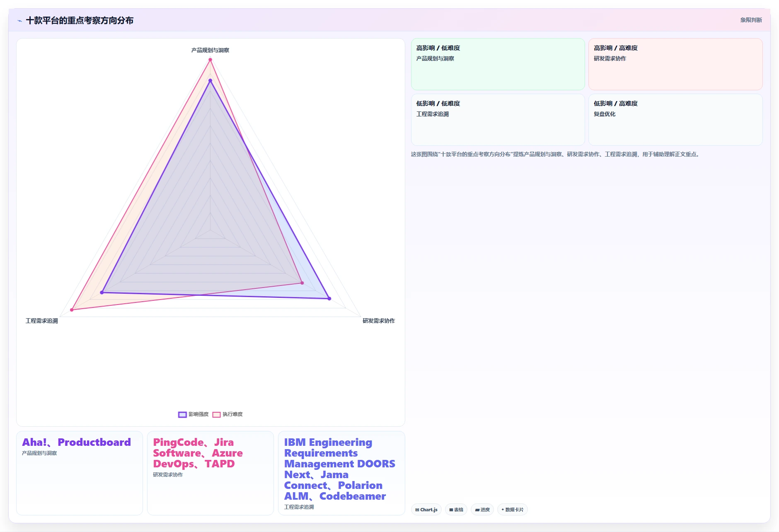The width and height of the screenshot is (779, 532).
Task: Toggle the 影响强度 legend swatch
Action: point(182,414)
